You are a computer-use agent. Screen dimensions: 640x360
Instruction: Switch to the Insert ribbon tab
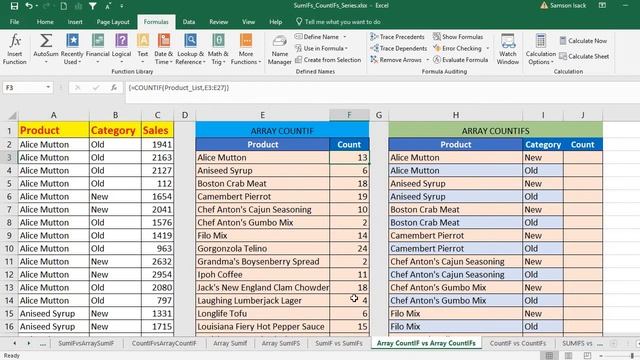click(x=75, y=22)
